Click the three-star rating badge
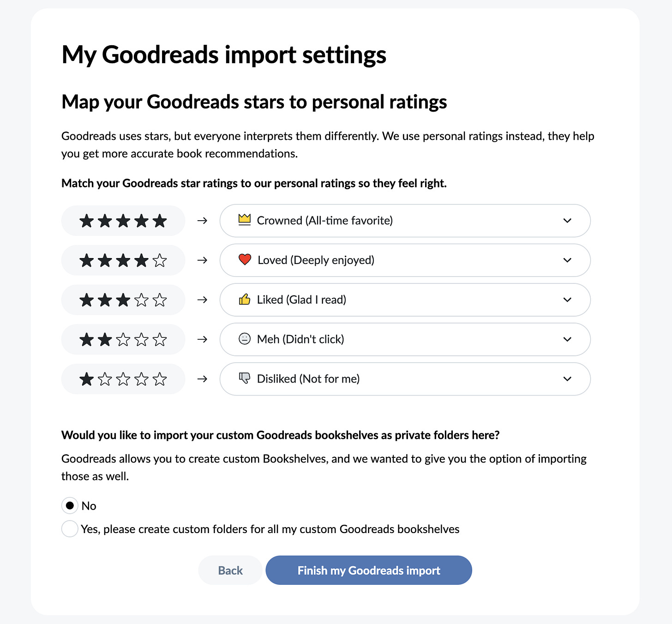Screen dimensions: 672x624 (123, 300)
